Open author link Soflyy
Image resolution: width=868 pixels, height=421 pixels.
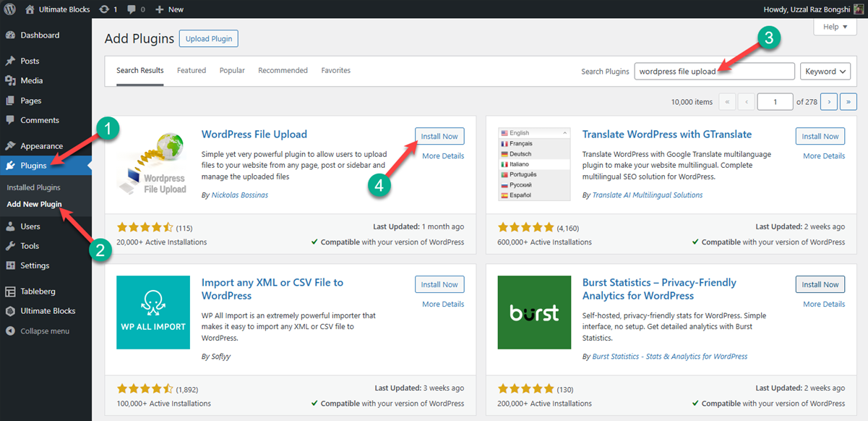tap(221, 357)
